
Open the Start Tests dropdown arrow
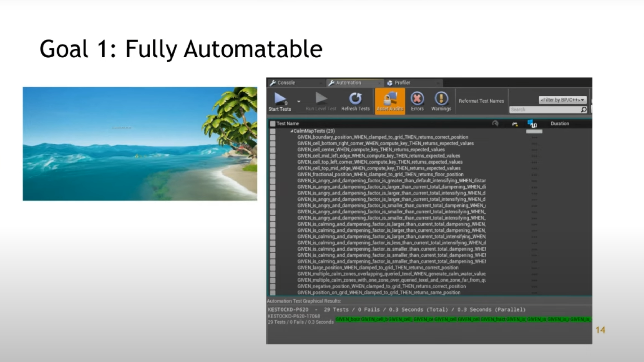click(298, 101)
